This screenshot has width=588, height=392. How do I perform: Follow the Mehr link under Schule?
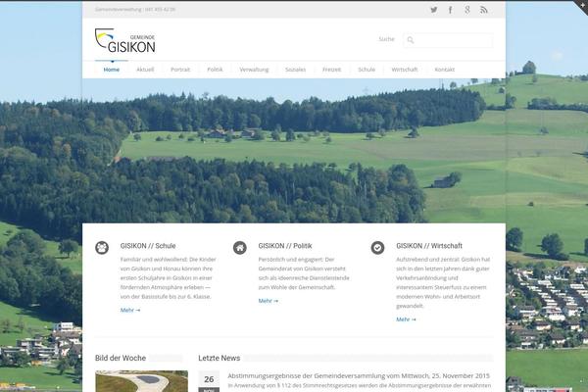[x=130, y=311]
